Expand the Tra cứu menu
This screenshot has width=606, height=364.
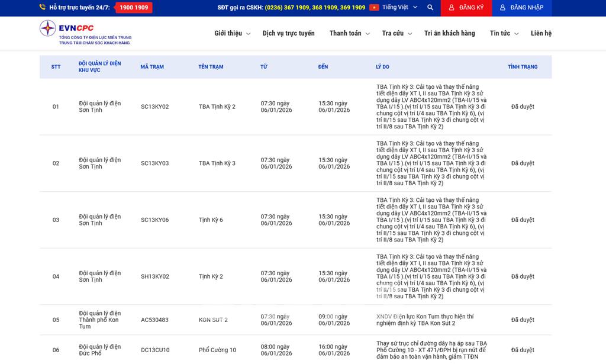[x=397, y=33]
